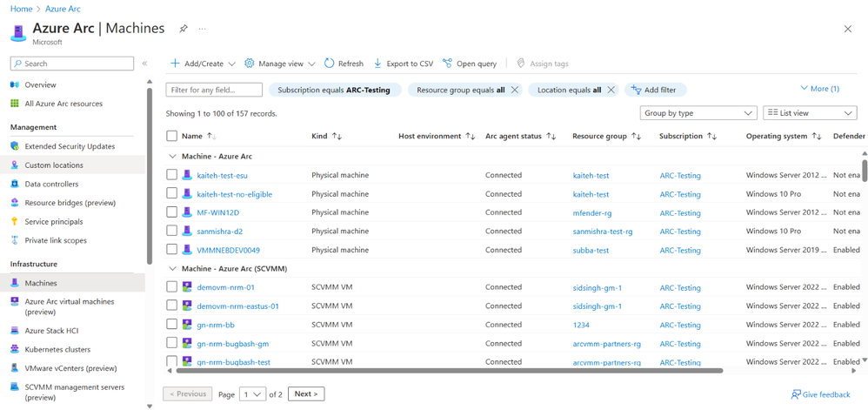
Task: Collapse Machine - Azure Arc (SCVMM) group
Action: [172, 269]
